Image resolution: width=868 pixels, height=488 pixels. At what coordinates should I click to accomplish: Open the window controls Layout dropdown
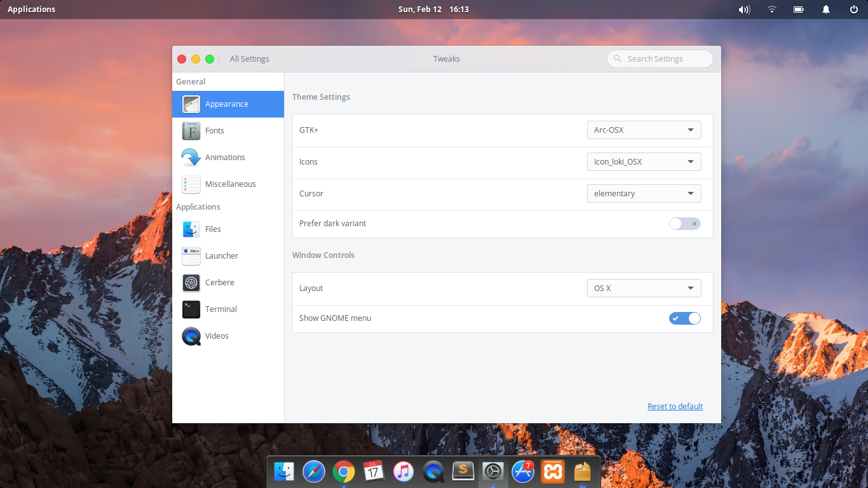[x=644, y=288]
